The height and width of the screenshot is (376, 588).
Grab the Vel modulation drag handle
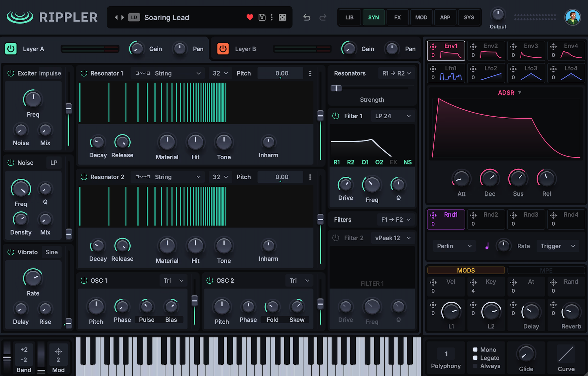(433, 282)
